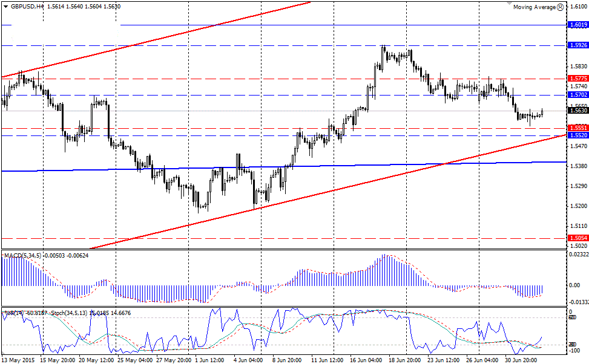Click the '26 Jun 04:00' time axis label
Image resolution: width=589 pixels, height=364 pixels.
click(x=482, y=360)
